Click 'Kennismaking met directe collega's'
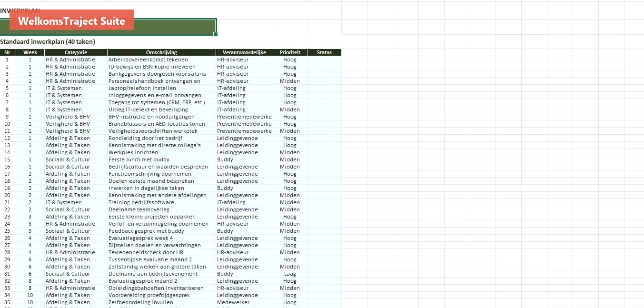The height and width of the screenshot is (308, 644). [162, 145]
